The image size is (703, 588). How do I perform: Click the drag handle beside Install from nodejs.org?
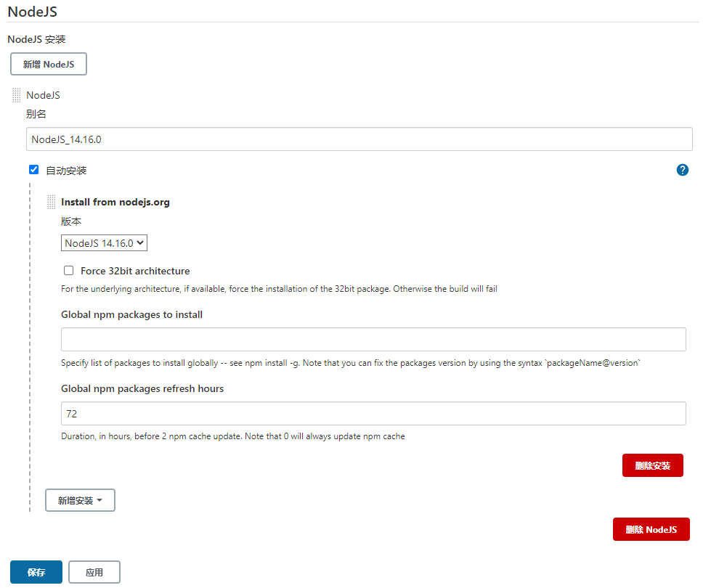coord(52,202)
